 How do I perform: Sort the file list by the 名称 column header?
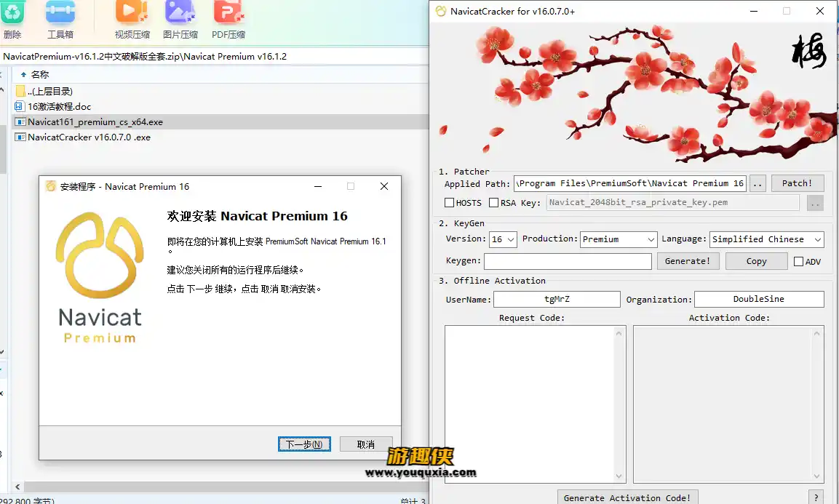(39, 74)
